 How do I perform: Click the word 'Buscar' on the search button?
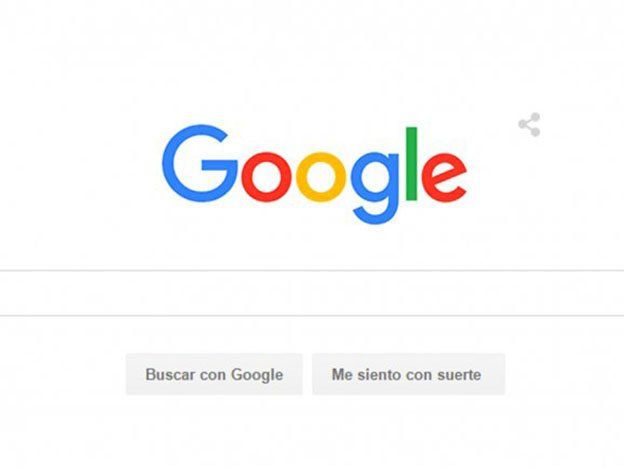[x=170, y=374]
